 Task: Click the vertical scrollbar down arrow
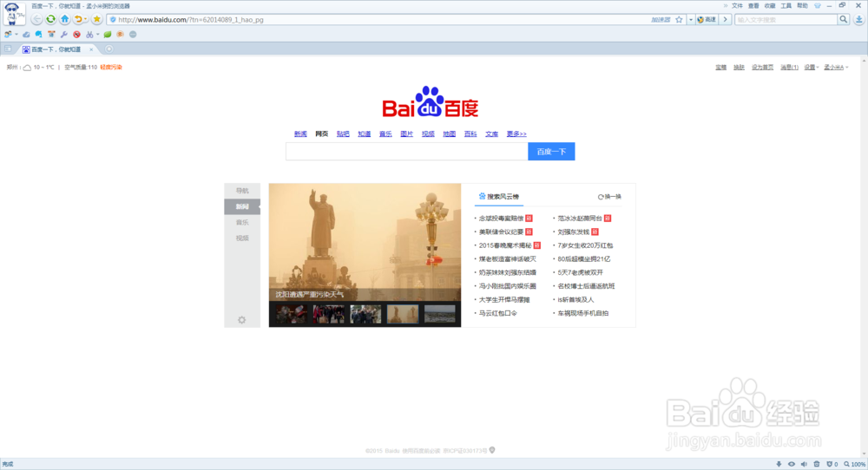865,454
